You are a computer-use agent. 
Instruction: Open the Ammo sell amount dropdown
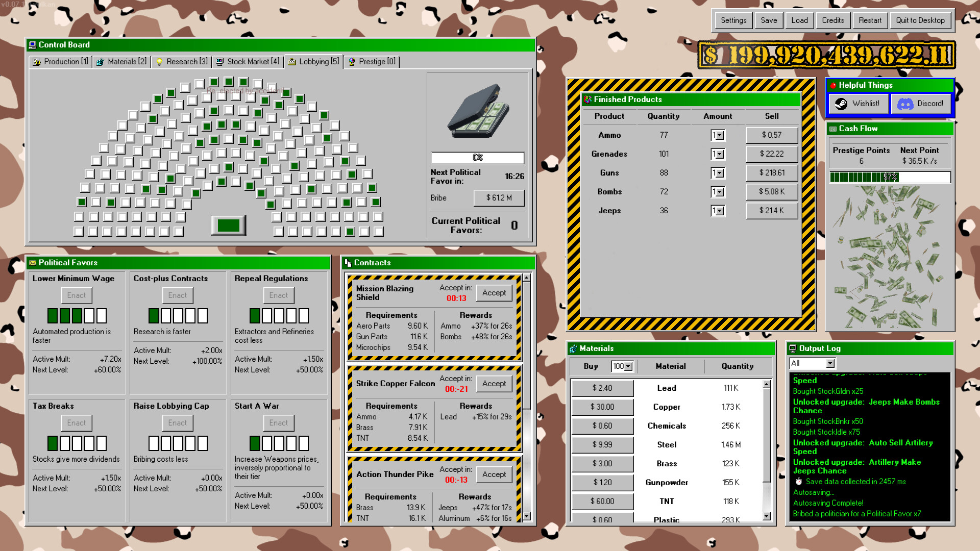[718, 135]
